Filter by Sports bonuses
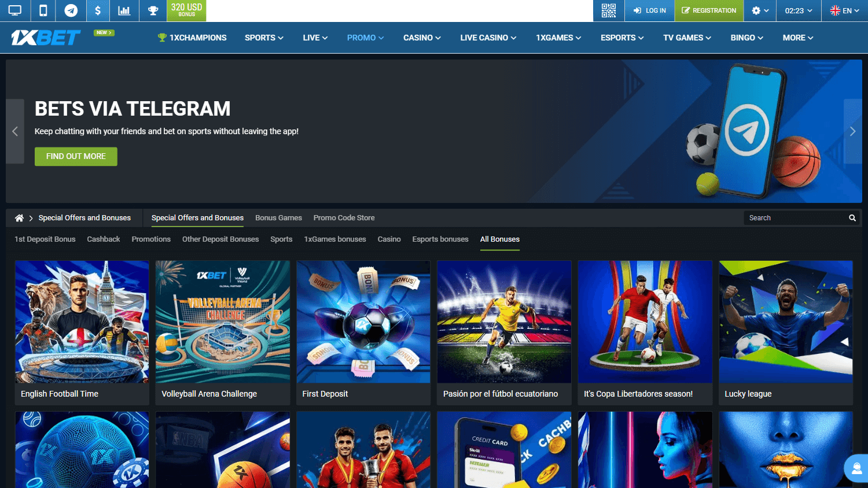The height and width of the screenshot is (488, 868). coord(281,239)
